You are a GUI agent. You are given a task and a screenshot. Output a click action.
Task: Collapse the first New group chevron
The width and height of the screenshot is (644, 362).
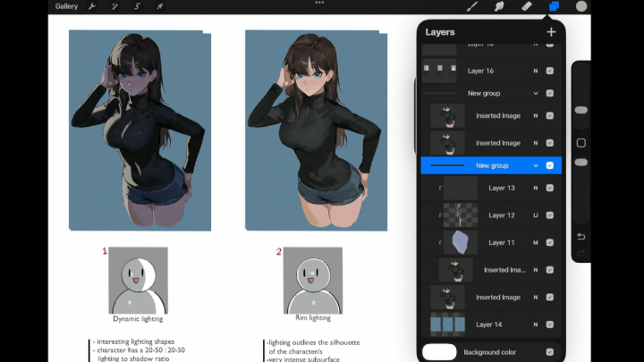(536, 93)
